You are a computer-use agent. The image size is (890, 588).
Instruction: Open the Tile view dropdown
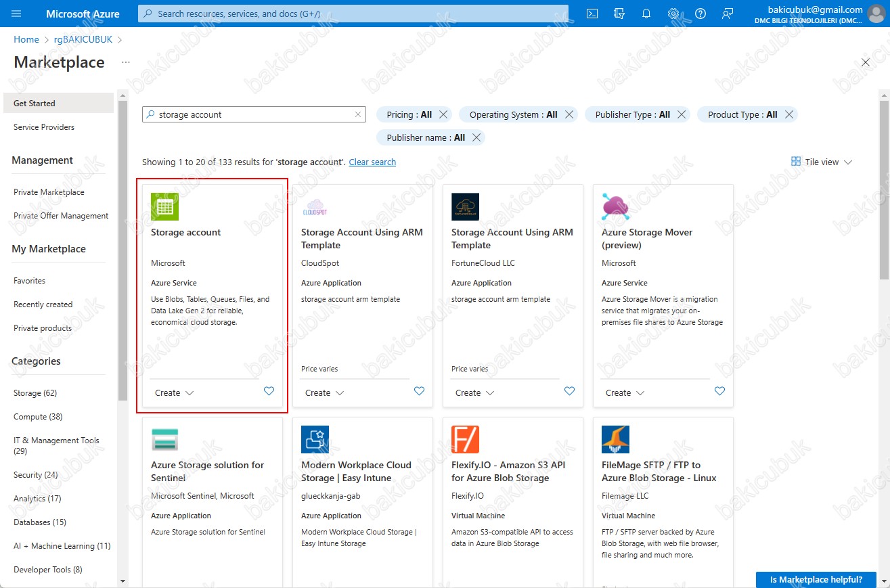click(x=822, y=162)
